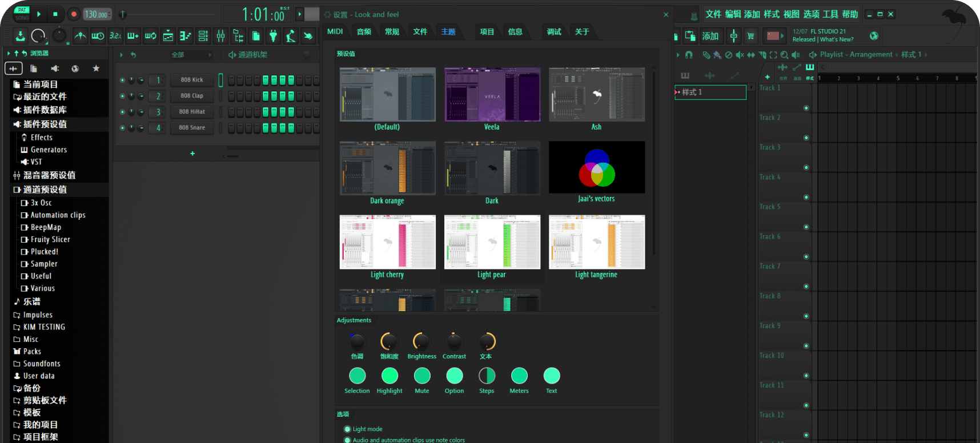Expand the 插件预设值 browser folder
The height and width of the screenshot is (443, 980).
pos(45,124)
